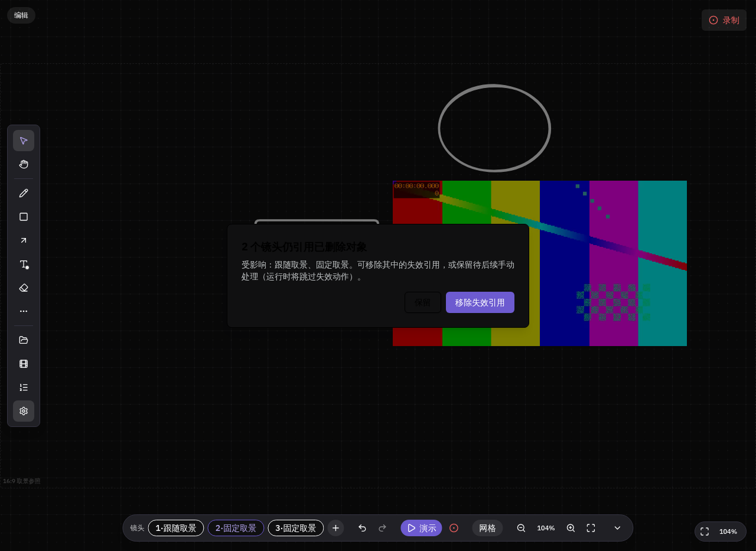Image resolution: width=756 pixels, height=551 pixels.
Task: Click the 104% zoom value in toolbar
Action: [x=546, y=528]
